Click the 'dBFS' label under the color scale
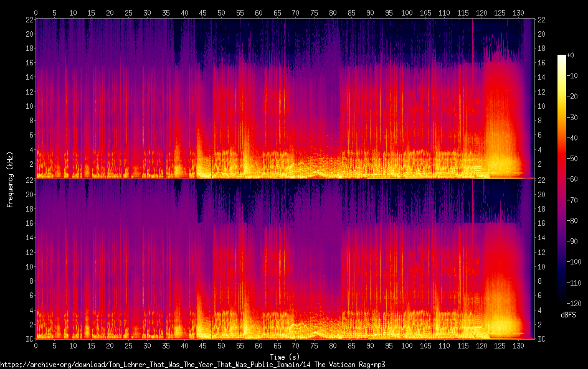 click(568, 315)
